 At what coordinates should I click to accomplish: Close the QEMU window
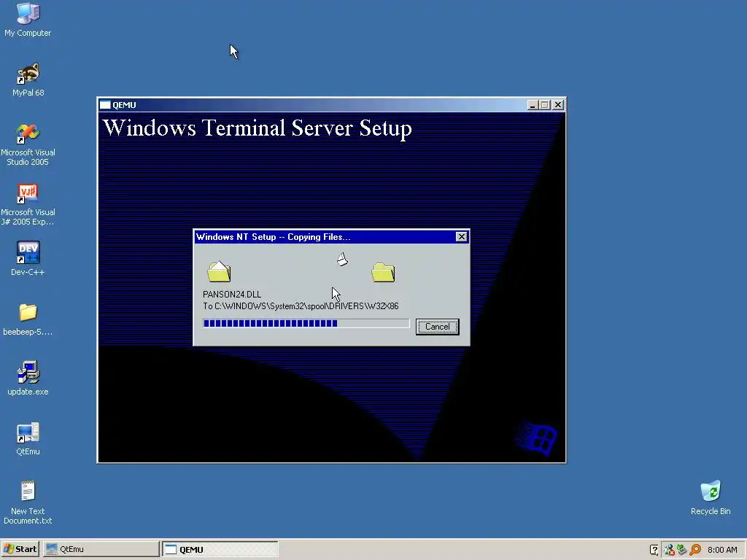(558, 105)
